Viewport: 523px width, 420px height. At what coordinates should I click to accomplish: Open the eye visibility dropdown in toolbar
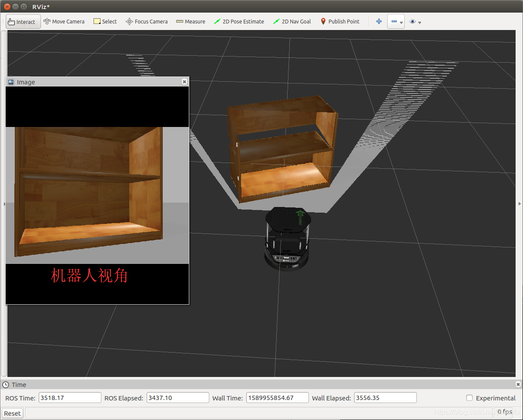[415, 22]
